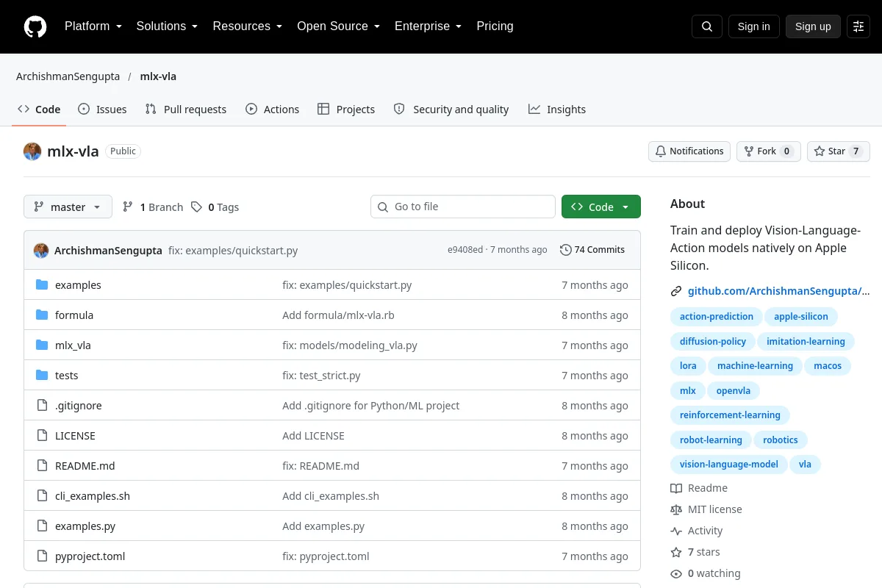
Task: Click the owner avatar beside mlx-vla title
Action: click(x=32, y=151)
